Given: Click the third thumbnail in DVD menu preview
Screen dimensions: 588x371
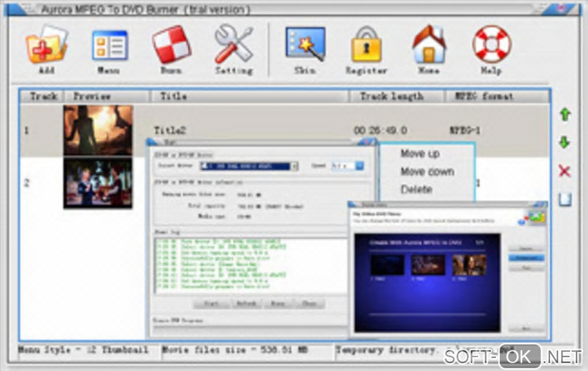Looking at the screenshot, I should point(469,265).
